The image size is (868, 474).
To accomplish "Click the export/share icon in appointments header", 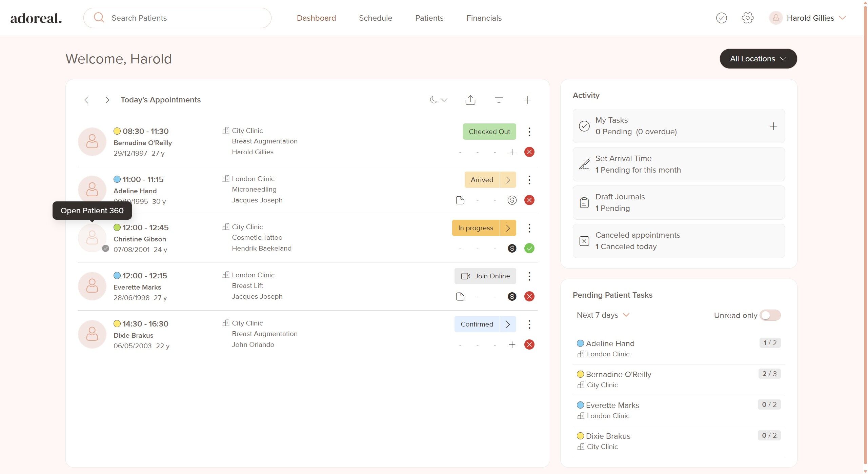I will pyautogui.click(x=470, y=100).
